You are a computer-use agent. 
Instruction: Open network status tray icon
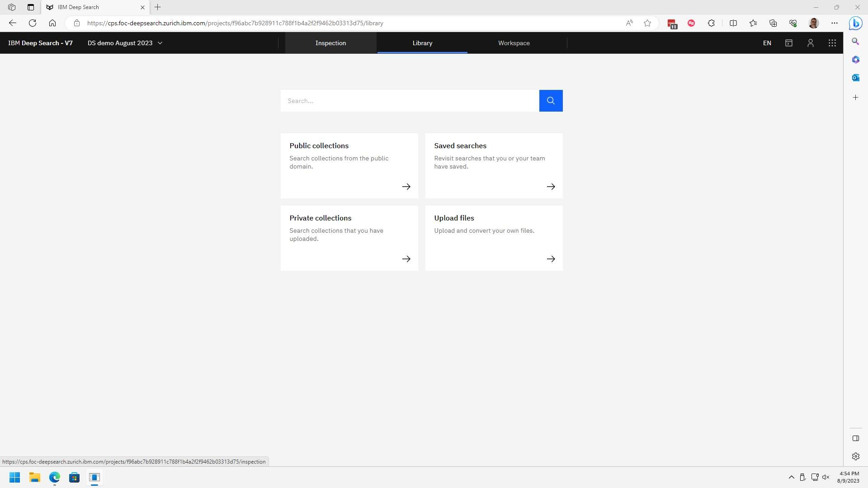click(815, 477)
